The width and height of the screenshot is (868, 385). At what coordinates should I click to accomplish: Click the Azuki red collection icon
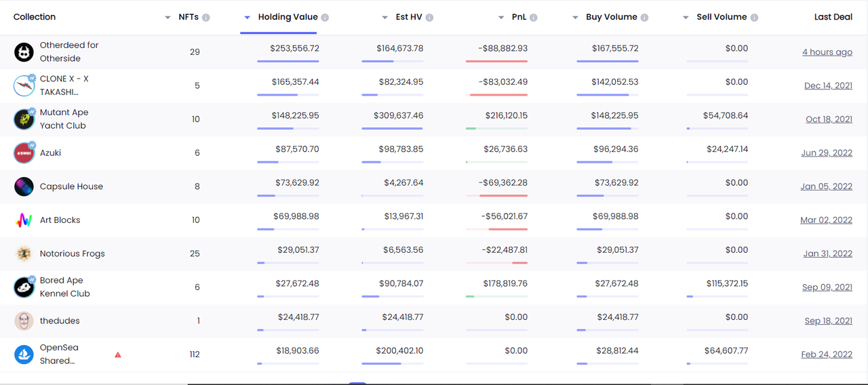24,153
